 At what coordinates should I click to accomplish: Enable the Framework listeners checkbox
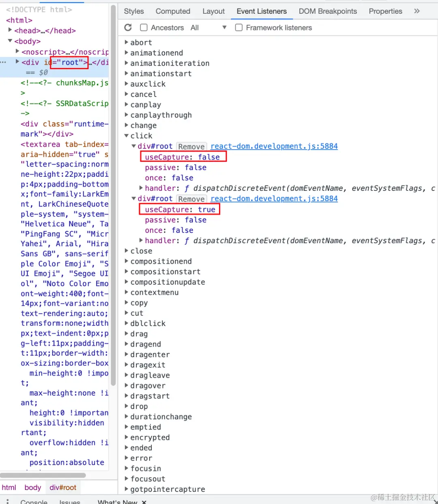tap(239, 27)
